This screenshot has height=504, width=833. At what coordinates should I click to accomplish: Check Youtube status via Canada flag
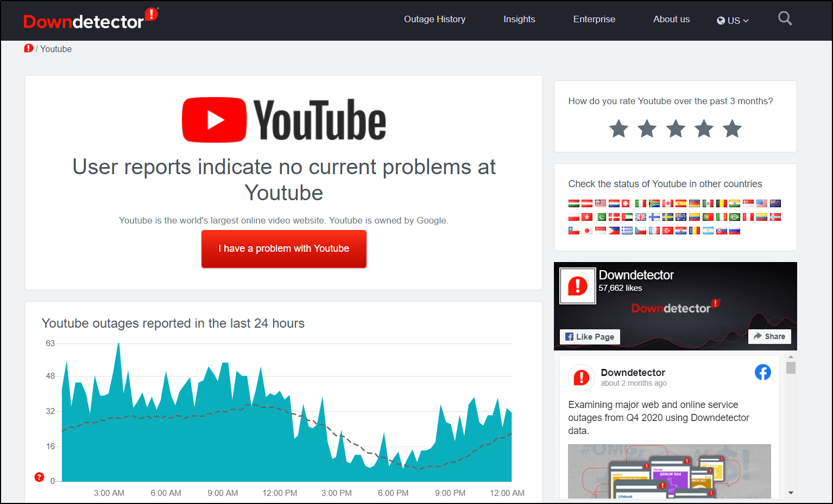tap(668, 203)
